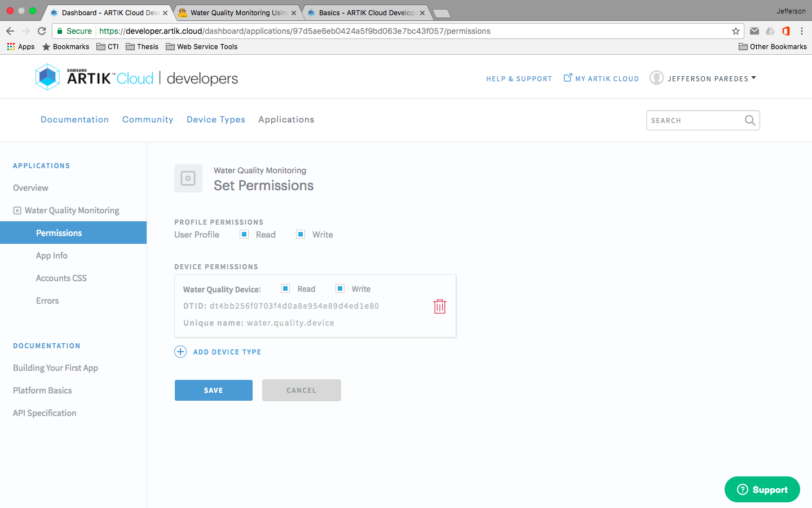The height and width of the screenshot is (508, 812).
Task: Click the Google Drive extension icon
Action: pos(770,31)
